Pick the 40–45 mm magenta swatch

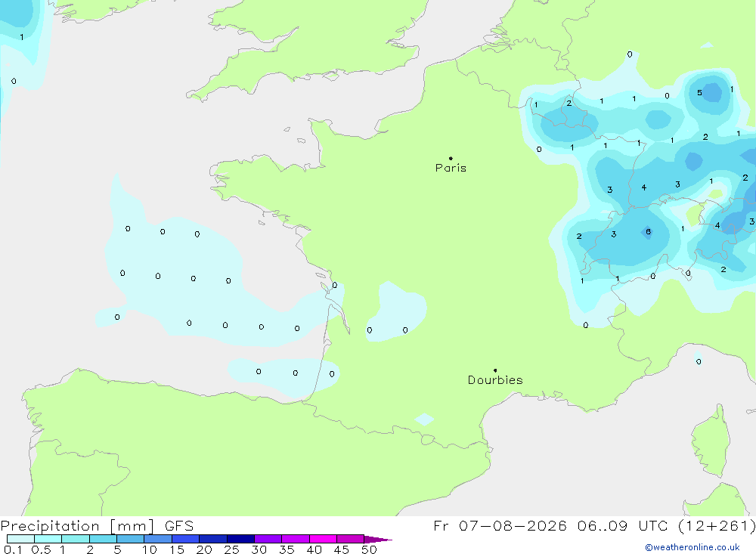click(323, 539)
